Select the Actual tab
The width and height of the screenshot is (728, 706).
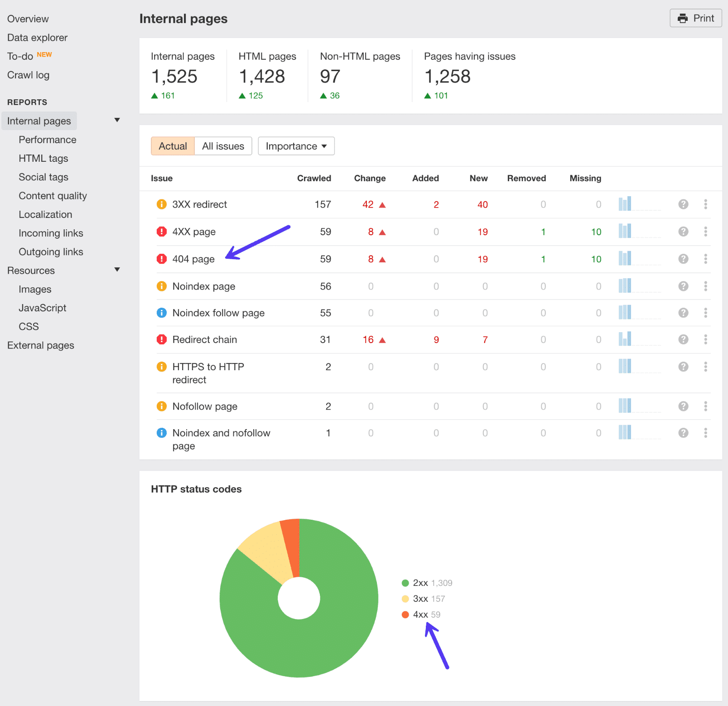click(x=173, y=146)
